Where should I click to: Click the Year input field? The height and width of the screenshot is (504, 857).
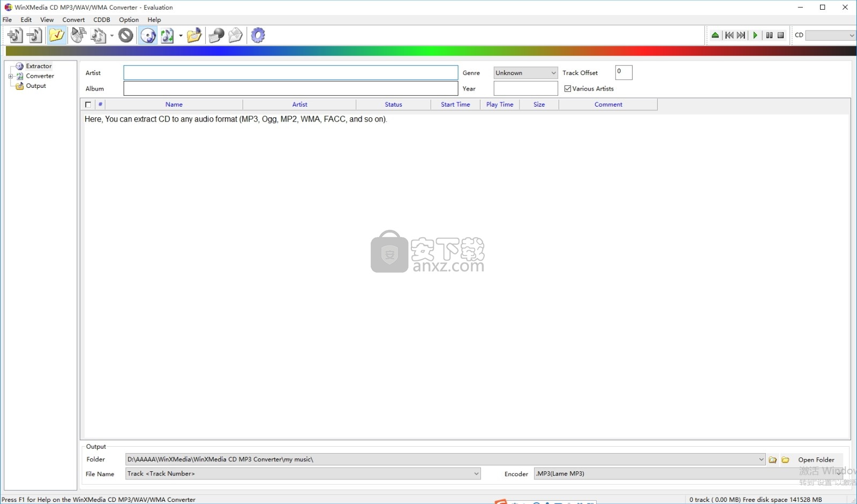tap(526, 88)
